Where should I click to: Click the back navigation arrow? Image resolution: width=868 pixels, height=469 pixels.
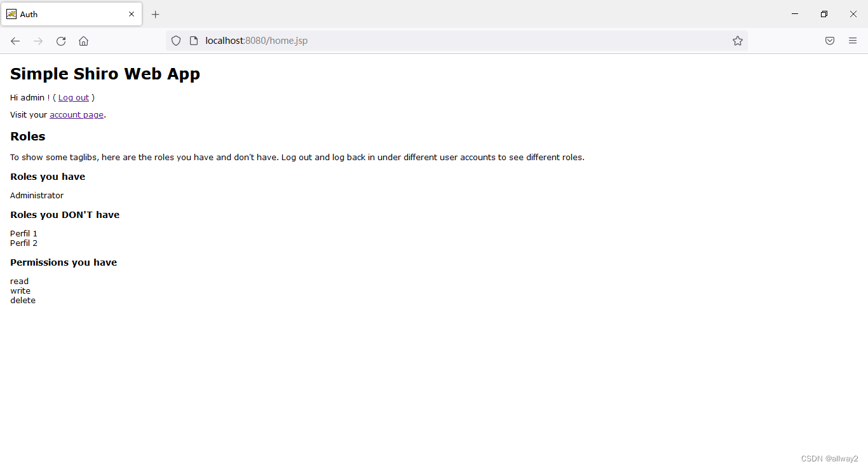[x=15, y=41]
